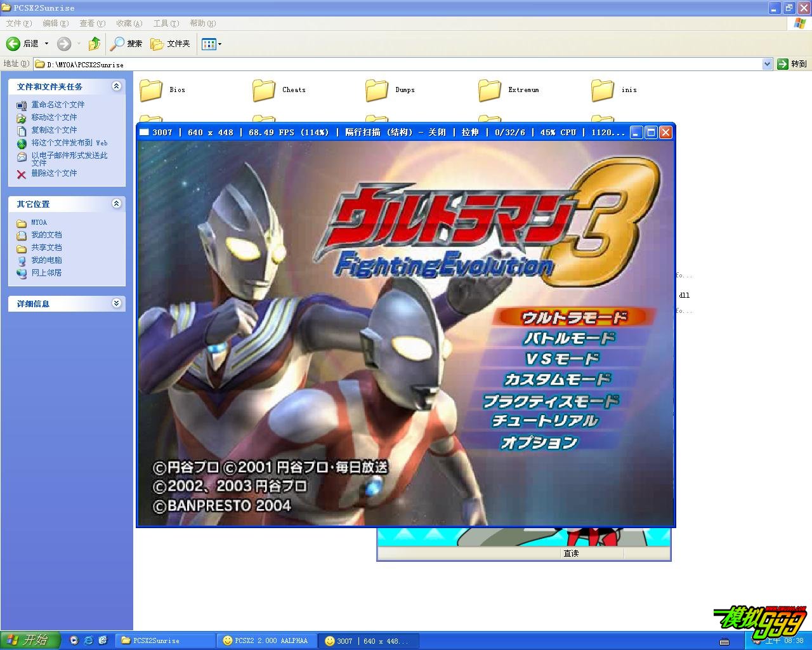Select VSモード in game menu

point(562,359)
